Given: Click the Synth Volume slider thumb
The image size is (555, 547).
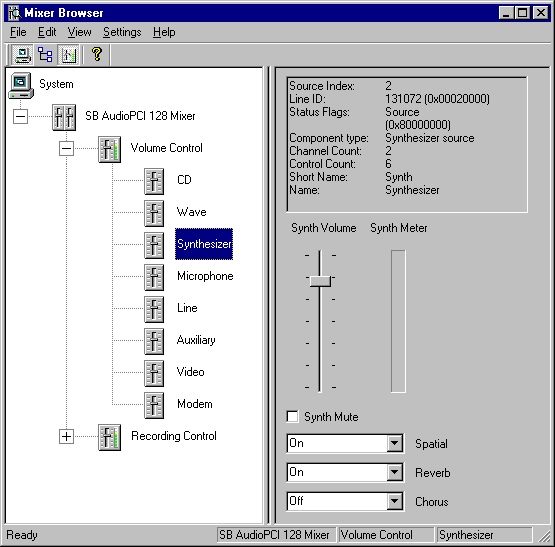Looking at the screenshot, I should tap(320, 281).
